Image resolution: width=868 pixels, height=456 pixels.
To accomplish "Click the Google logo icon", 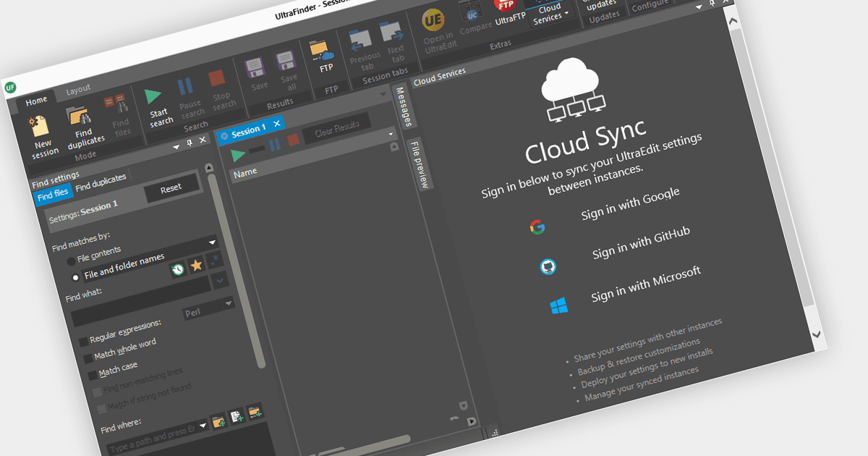I will 537,227.
